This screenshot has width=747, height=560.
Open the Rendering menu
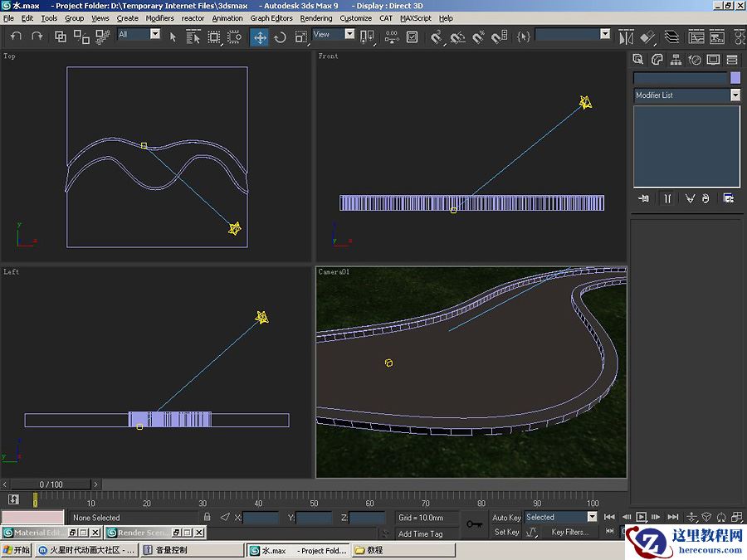coord(315,17)
